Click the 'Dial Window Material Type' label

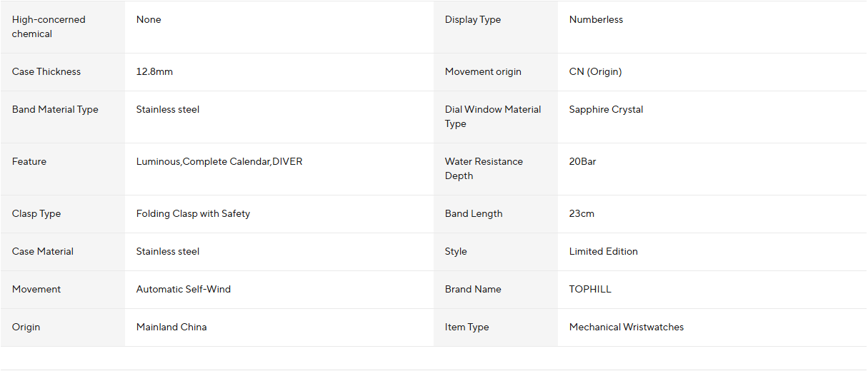pyautogui.click(x=493, y=117)
